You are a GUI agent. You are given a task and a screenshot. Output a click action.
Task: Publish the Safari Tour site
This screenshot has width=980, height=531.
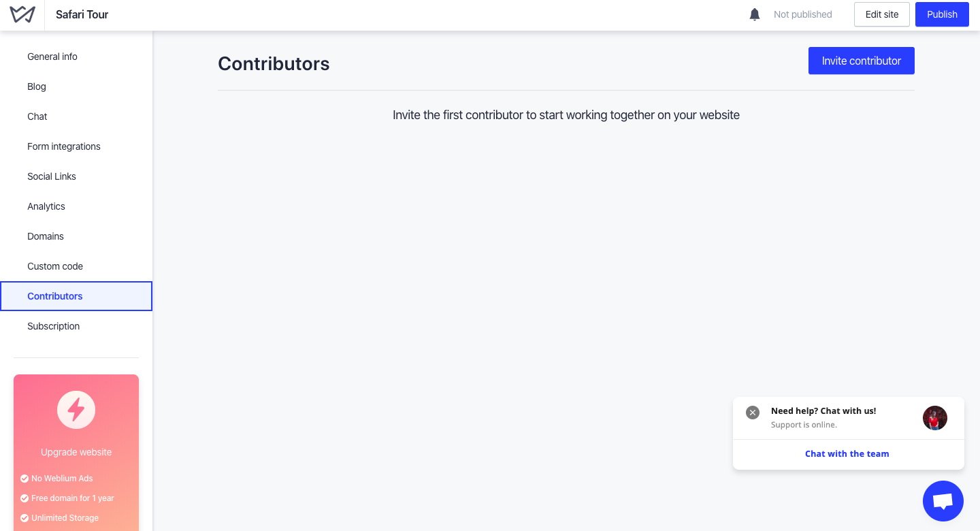942,14
